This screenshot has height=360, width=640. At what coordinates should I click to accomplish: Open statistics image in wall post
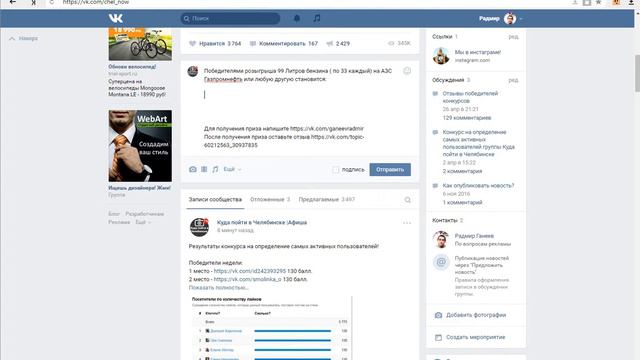270,328
